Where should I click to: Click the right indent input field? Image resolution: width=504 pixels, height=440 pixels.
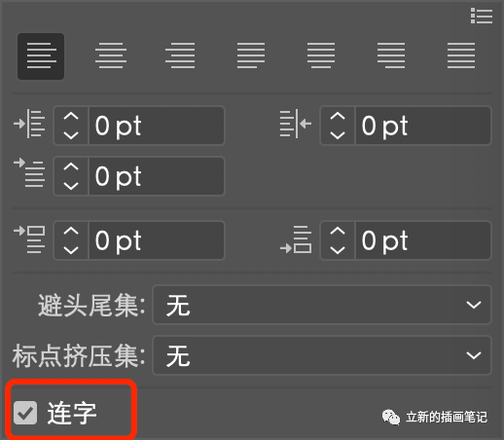[x=423, y=126]
